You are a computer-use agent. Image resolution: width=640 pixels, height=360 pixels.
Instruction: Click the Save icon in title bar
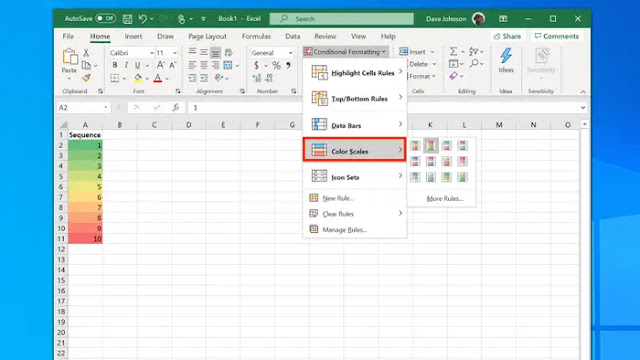pos(127,19)
